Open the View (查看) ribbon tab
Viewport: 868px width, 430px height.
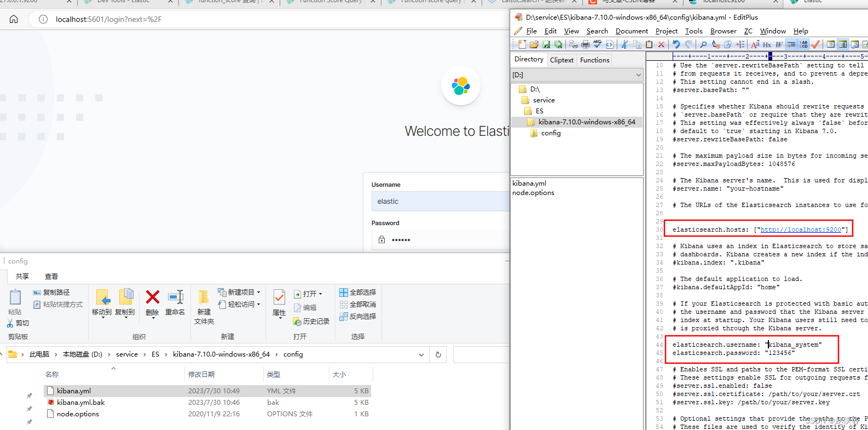[x=51, y=276]
